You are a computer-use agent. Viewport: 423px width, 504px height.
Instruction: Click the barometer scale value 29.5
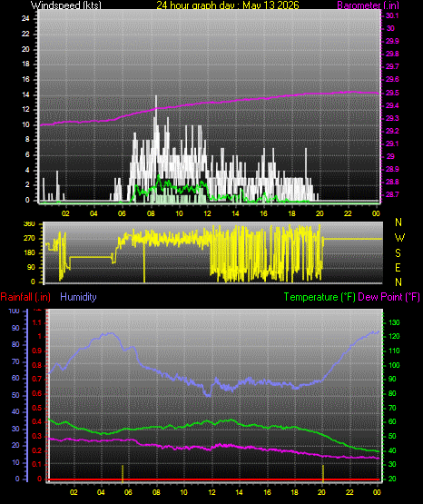tap(392, 93)
